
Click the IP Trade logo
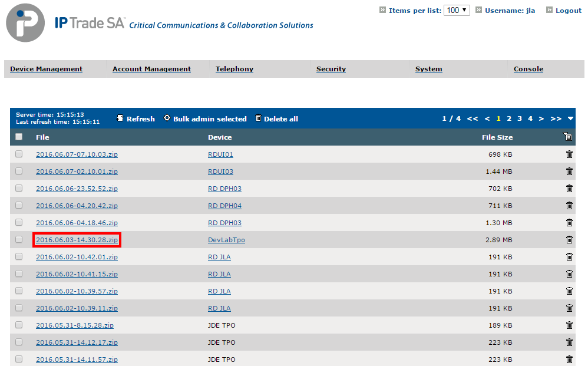25,23
